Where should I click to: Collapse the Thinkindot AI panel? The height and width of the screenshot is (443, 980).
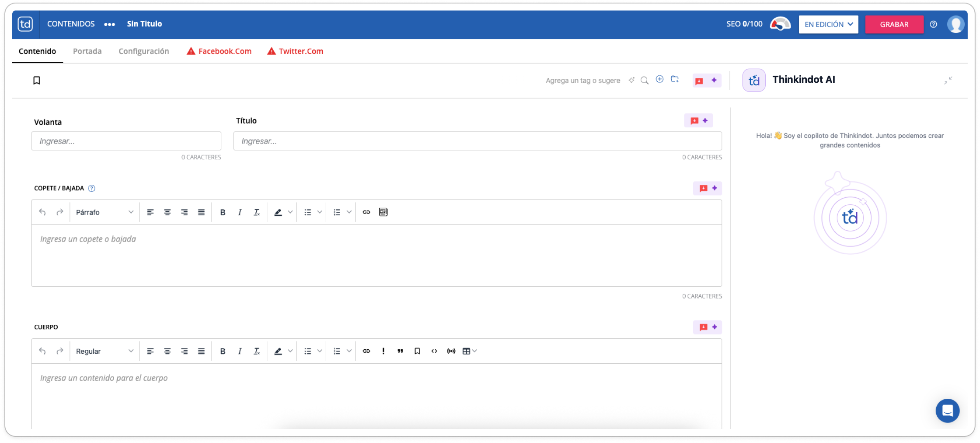coord(948,81)
